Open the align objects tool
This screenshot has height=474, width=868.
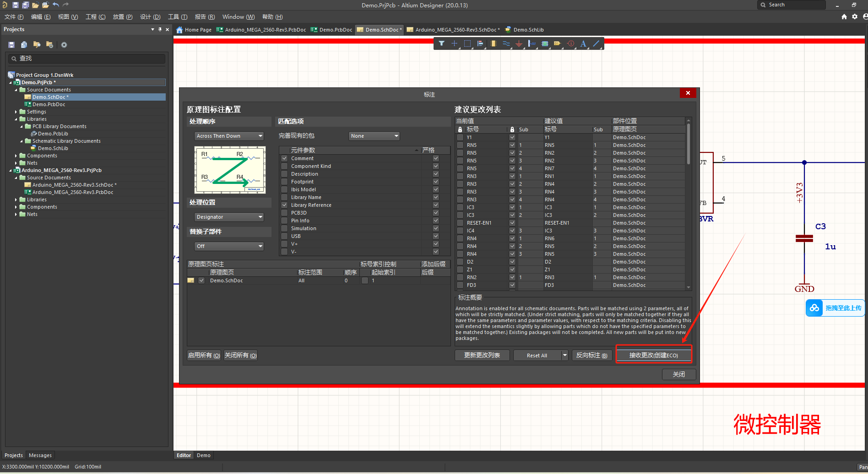(x=480, y=44)
